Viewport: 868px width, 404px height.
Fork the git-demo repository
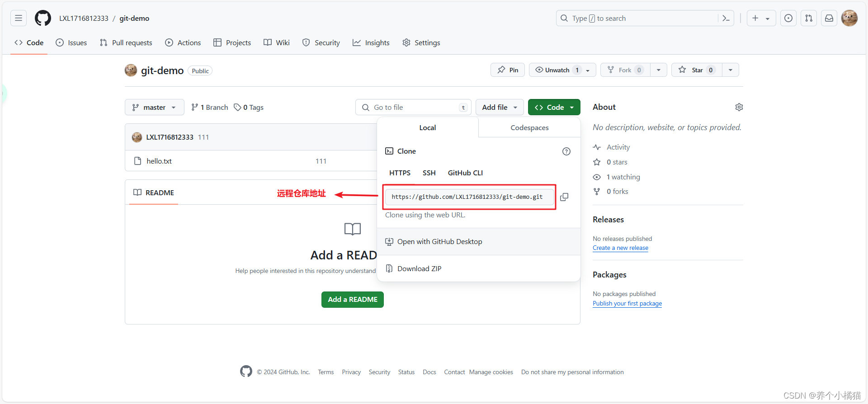coord(625,70)
